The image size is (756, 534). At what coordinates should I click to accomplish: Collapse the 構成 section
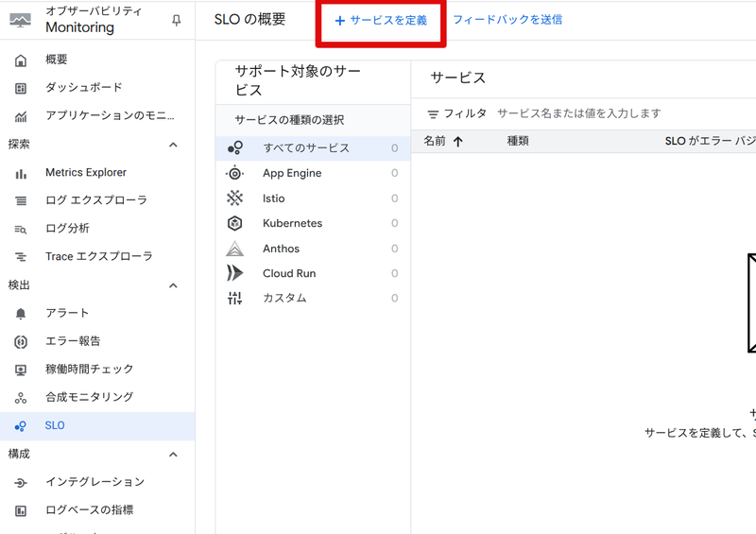tap(173, 455)
